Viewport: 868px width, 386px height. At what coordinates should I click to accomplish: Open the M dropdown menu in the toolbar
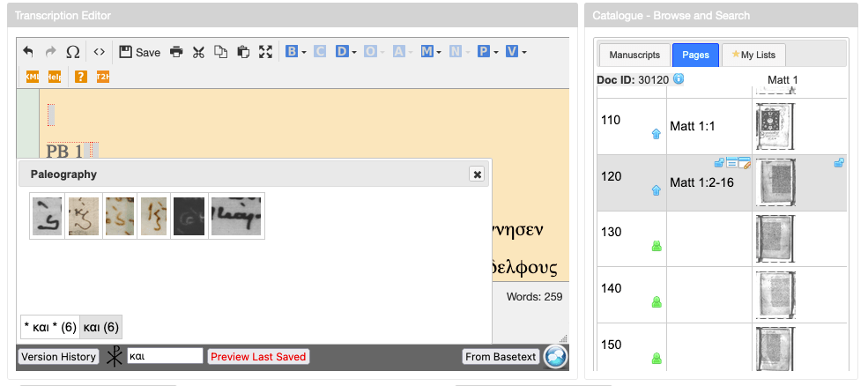point(431,52)
